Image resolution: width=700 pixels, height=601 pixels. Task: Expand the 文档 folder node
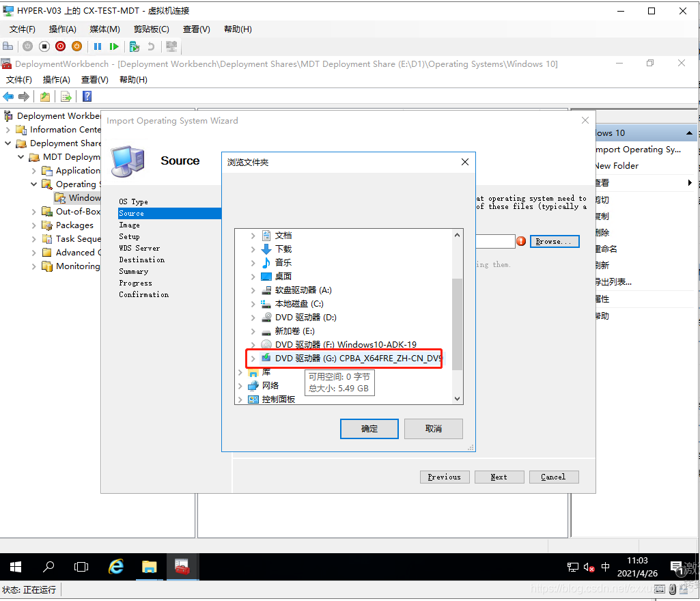pos(253,236)
